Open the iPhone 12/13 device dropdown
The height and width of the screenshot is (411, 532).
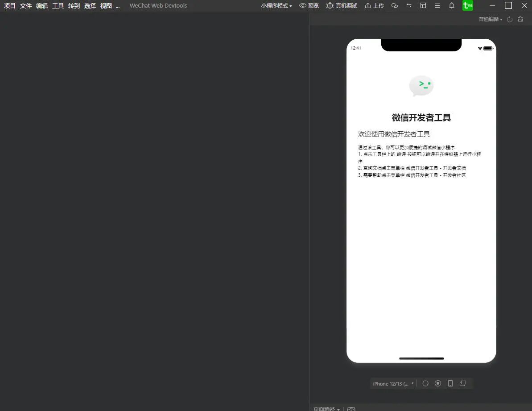(x=393, y=384)
